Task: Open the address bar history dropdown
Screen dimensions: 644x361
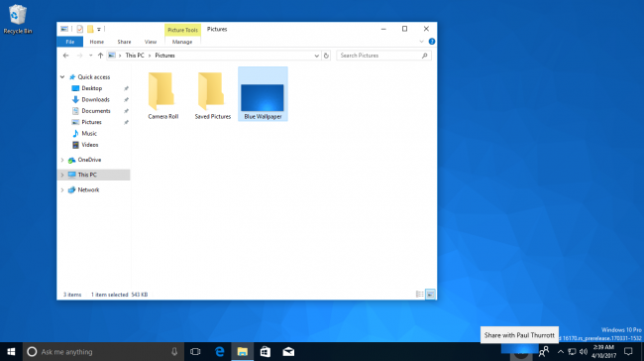Action: tap(316, 56)
